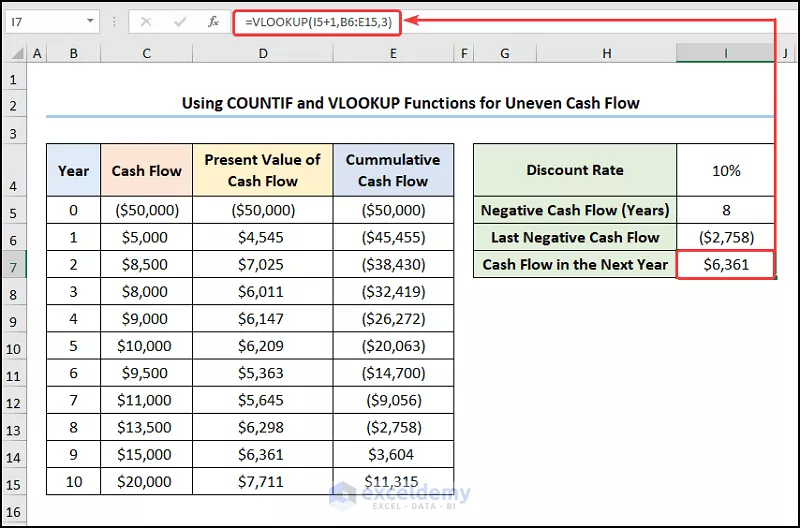This screenshot has width=800, height=528.
Task: Click the 10% discount rate value
Action: pyautogui.click(x=726, y=170)
